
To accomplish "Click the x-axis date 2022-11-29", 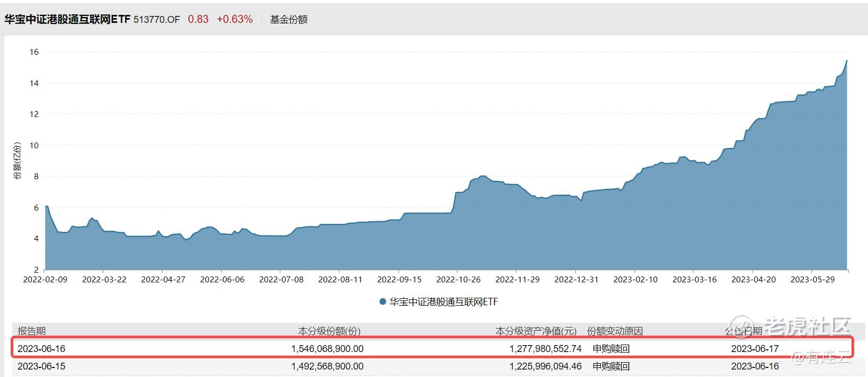I will (517, 280).
